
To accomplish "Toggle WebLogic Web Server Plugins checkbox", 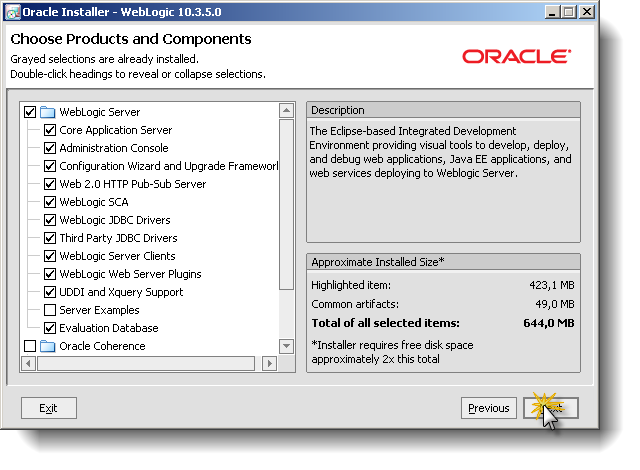I will (50, 274).
